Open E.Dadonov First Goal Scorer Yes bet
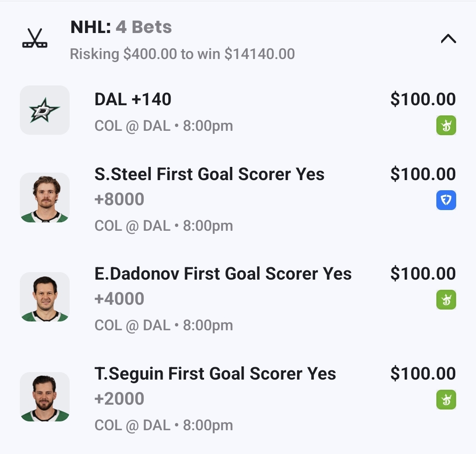This screenshot has width=476, height=454. (223, 274)
